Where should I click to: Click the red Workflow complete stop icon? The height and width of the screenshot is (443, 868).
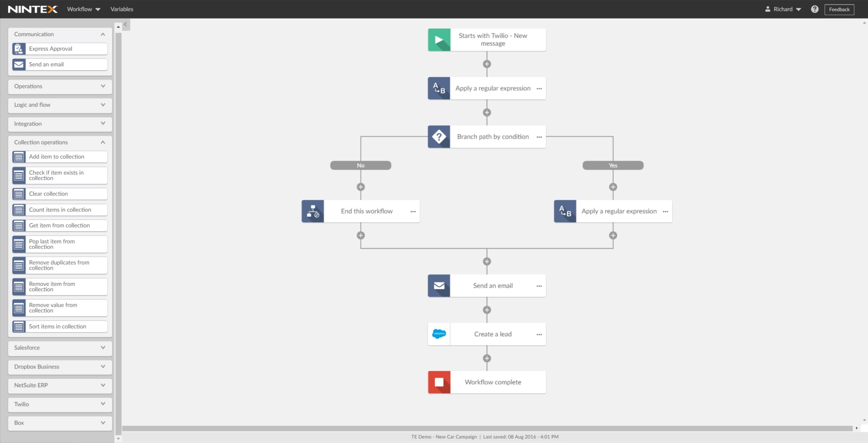tap(439, 382)
